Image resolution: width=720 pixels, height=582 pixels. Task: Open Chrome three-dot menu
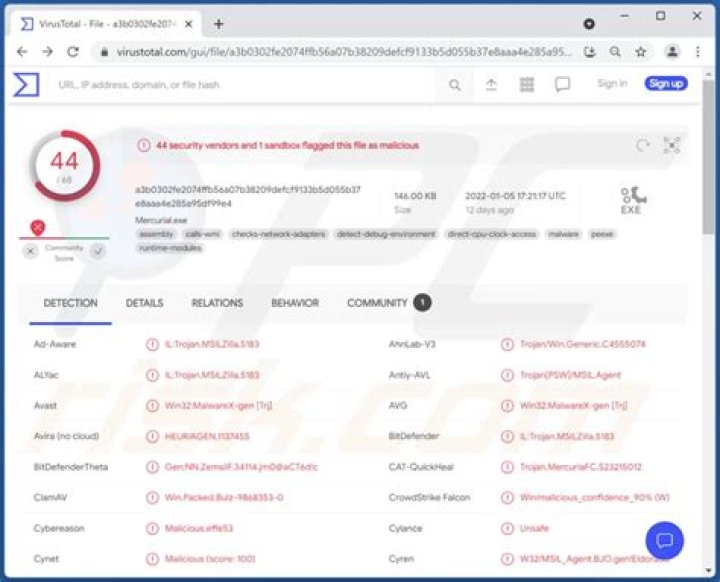click(700, 51)
